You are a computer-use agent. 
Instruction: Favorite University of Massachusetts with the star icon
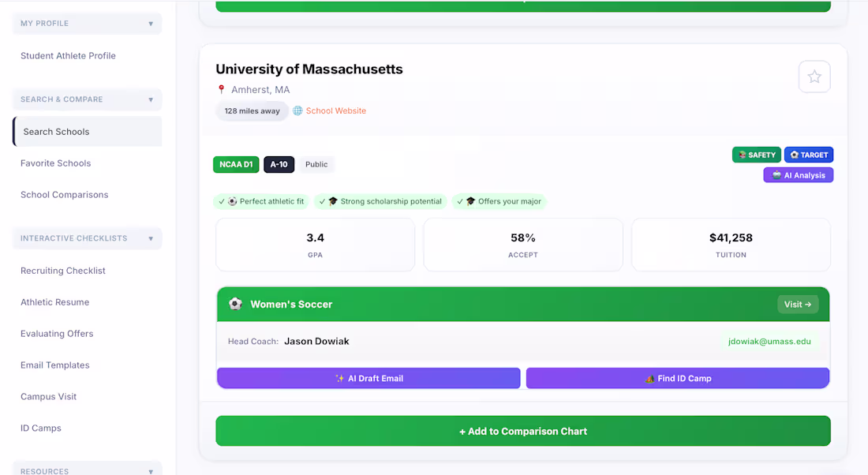[814, 77]
